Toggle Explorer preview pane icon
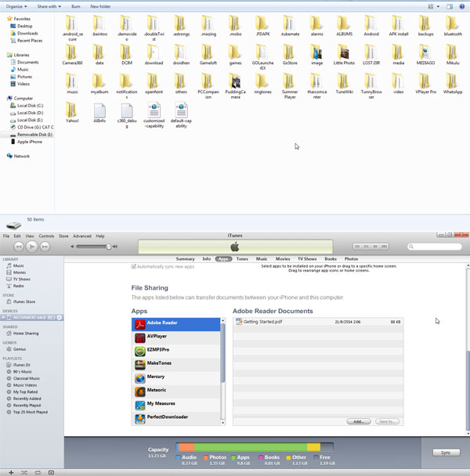This screenshot has height=476, width=470. 450,6
